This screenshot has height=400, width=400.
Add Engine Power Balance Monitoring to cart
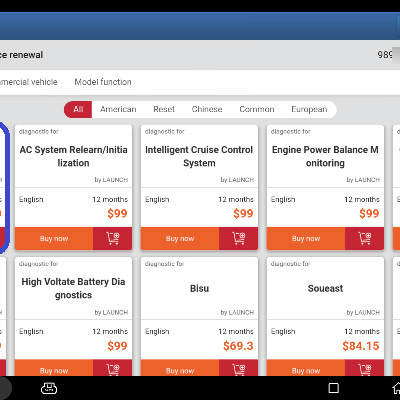pos(364,238)
